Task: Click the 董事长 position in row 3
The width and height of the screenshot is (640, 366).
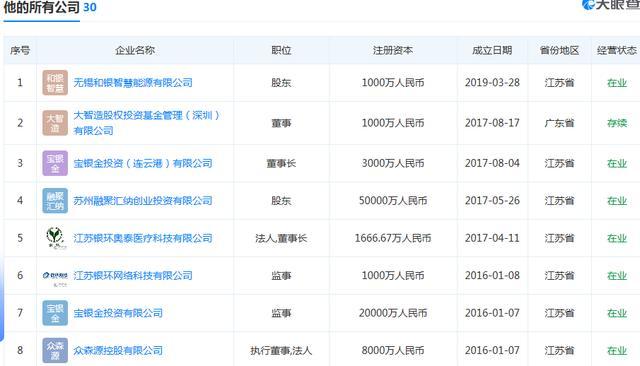Action: pos(281,164)
